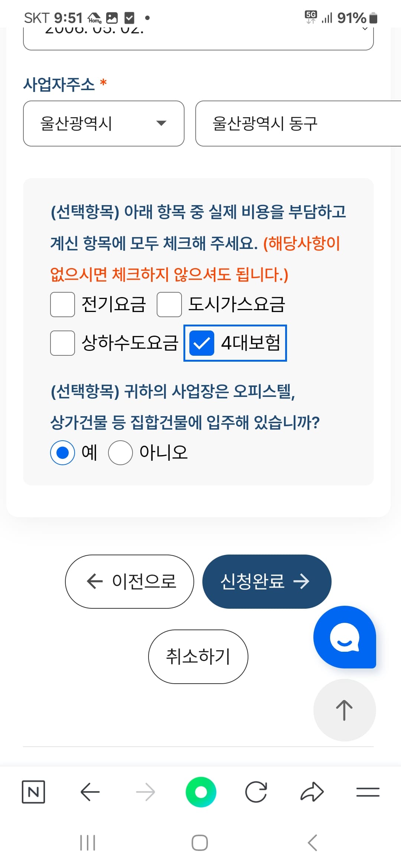Reload the page with the refresh icon
Image resolution: width=401 pixels, height=868 pixels.
click(257, 791)
